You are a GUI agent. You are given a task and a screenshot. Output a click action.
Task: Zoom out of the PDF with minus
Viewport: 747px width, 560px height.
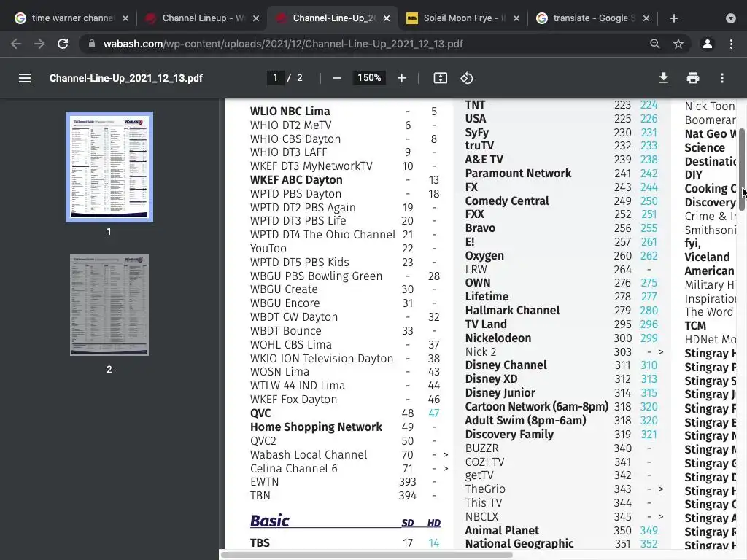coord(337,78)
